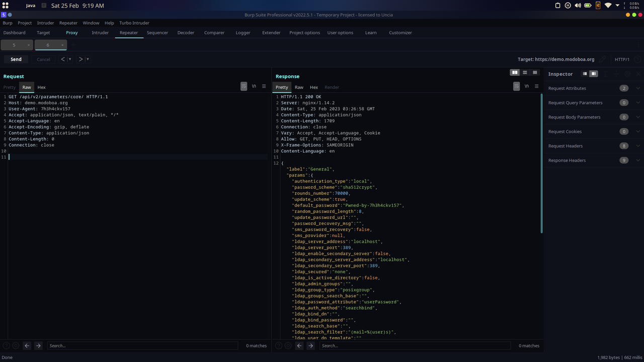This screenshot has width=644, height=362.
Task: Click the Request search field
Action: coord(142,345)
